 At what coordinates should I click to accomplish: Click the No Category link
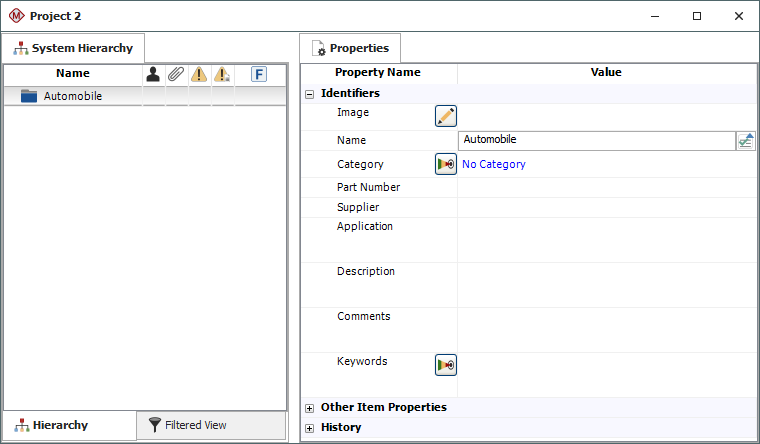[493, 164]
